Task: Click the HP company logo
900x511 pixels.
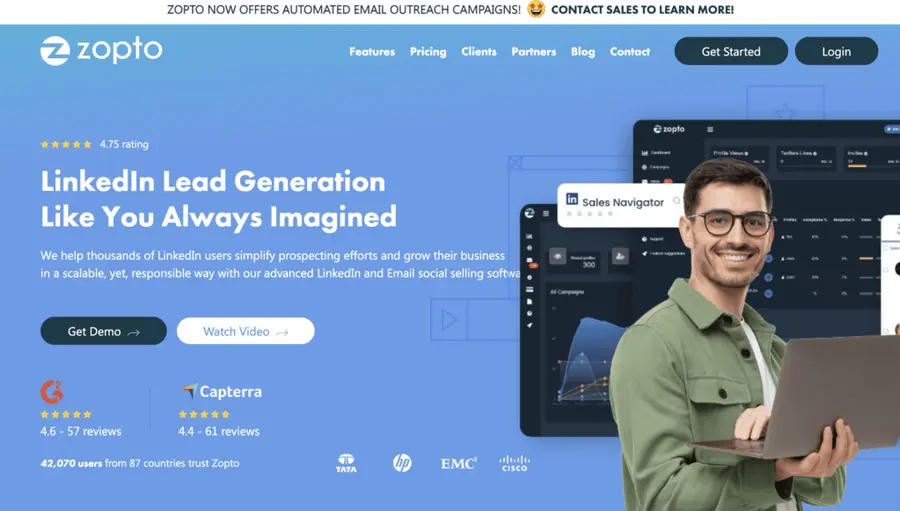Action: tap(402, 463)
